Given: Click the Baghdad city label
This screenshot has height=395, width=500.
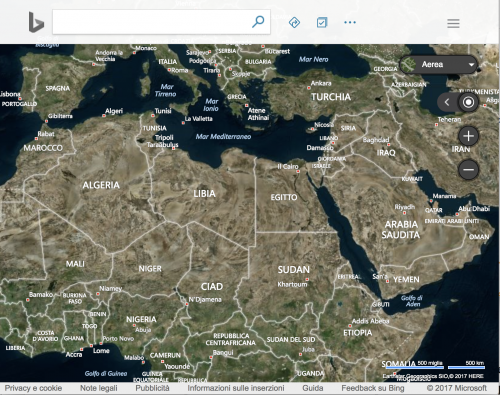Looking at the screenshot, I should (x=376, y=140).
